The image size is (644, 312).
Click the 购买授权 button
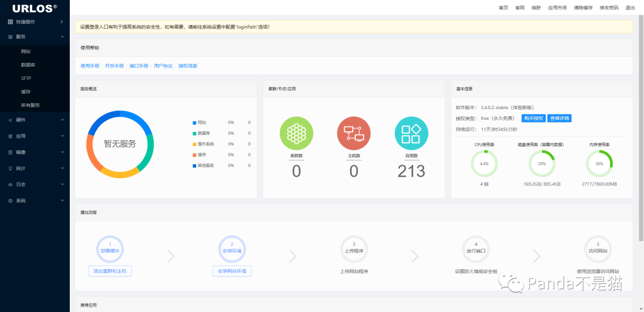point(534,118)
